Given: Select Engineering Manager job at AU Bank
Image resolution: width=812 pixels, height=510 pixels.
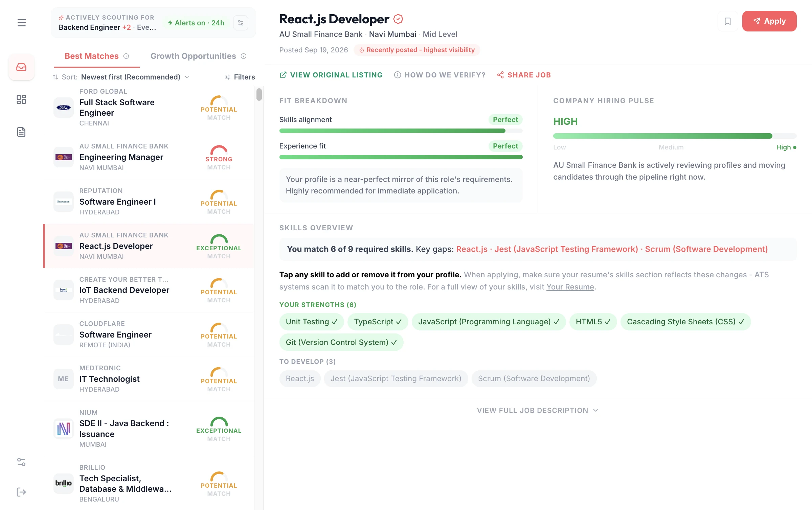Looking at the screenshot, I should click(149, 157).
